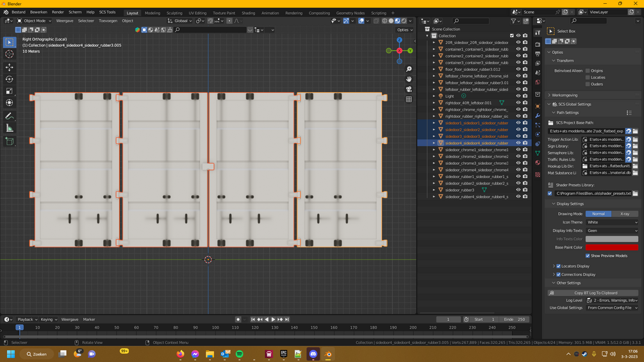Switch to the UV Editing workspace tab
The height and width of the screenshot is (362, 644).
coord(197,13)
